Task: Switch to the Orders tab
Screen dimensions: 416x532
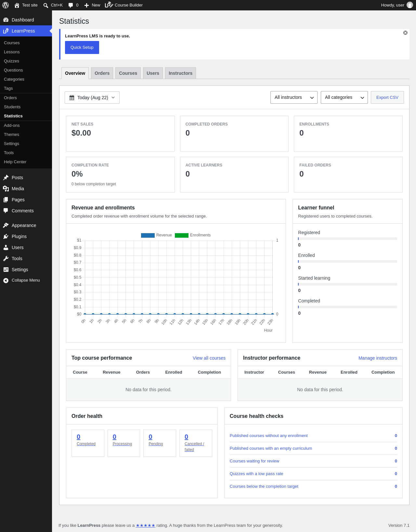Action: tap(102, 73)
